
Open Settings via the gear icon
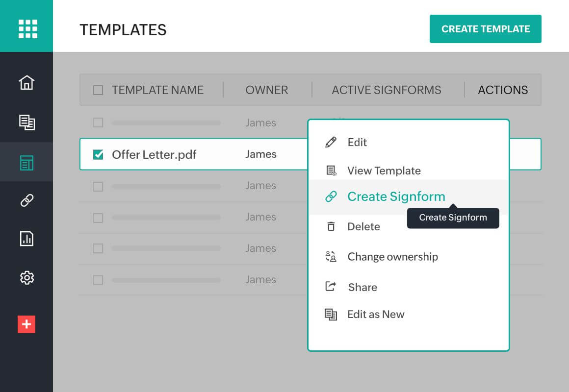pos(26,278)
